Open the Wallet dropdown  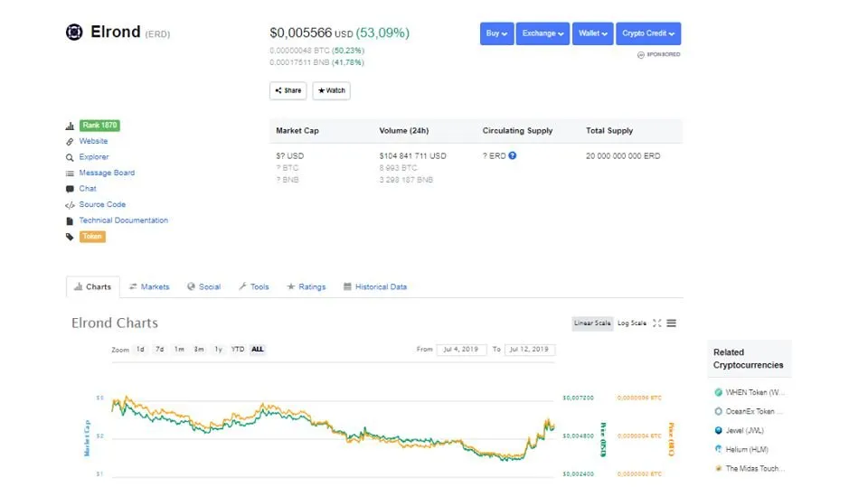pyautogui.click(x=593, y=33)
